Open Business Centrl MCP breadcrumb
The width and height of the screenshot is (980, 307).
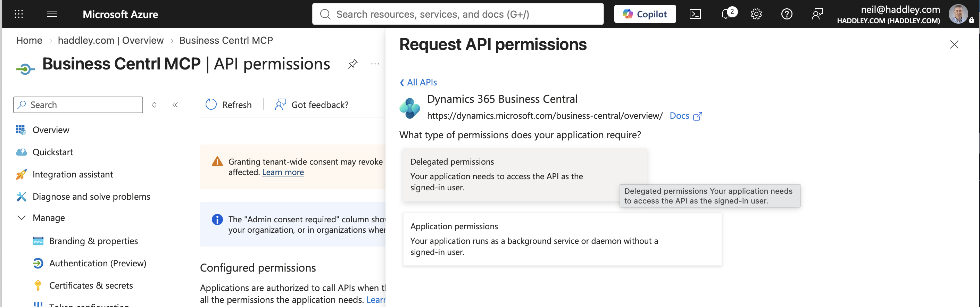(226, 40)
